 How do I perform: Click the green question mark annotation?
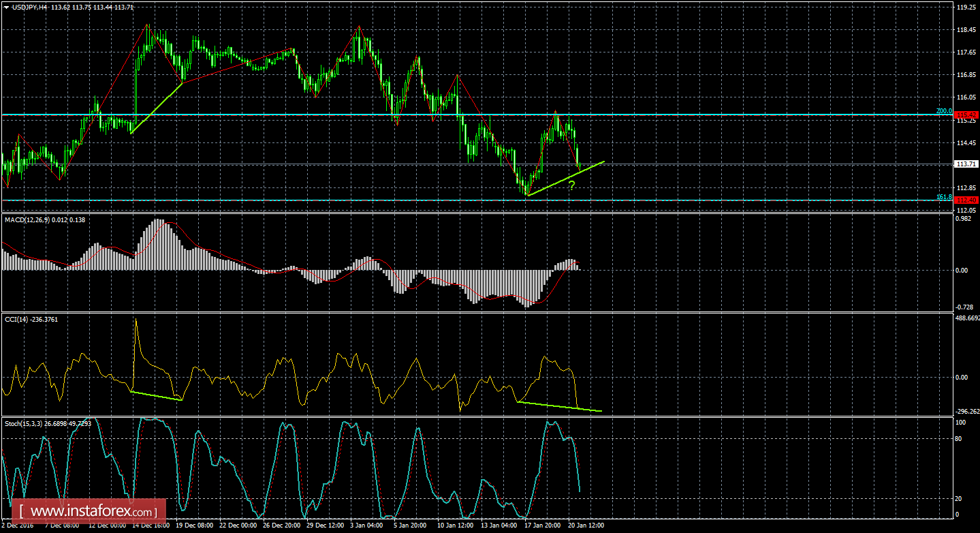tap(572, 184)
